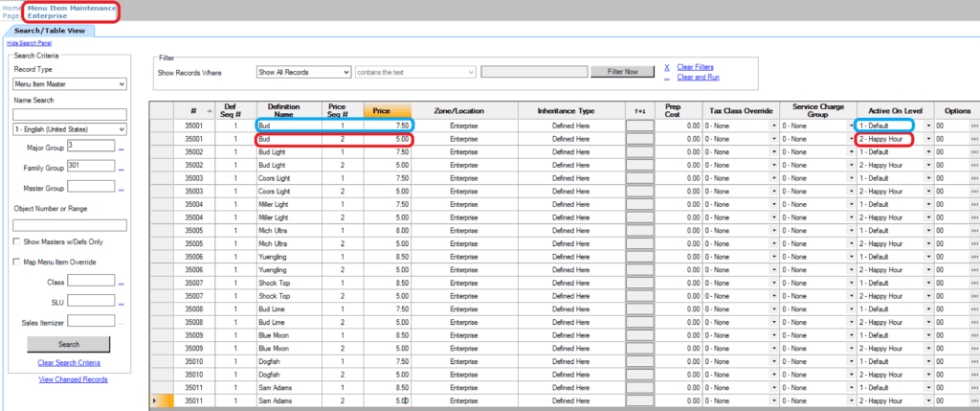Click the Major Group field containing 3
This screenshot has height=411, width=980.
pyautogui.click(x=91, y=146)
